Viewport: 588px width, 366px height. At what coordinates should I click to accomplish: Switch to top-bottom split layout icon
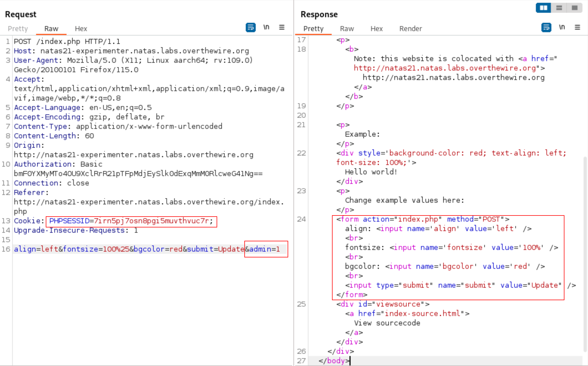(559, 8)
